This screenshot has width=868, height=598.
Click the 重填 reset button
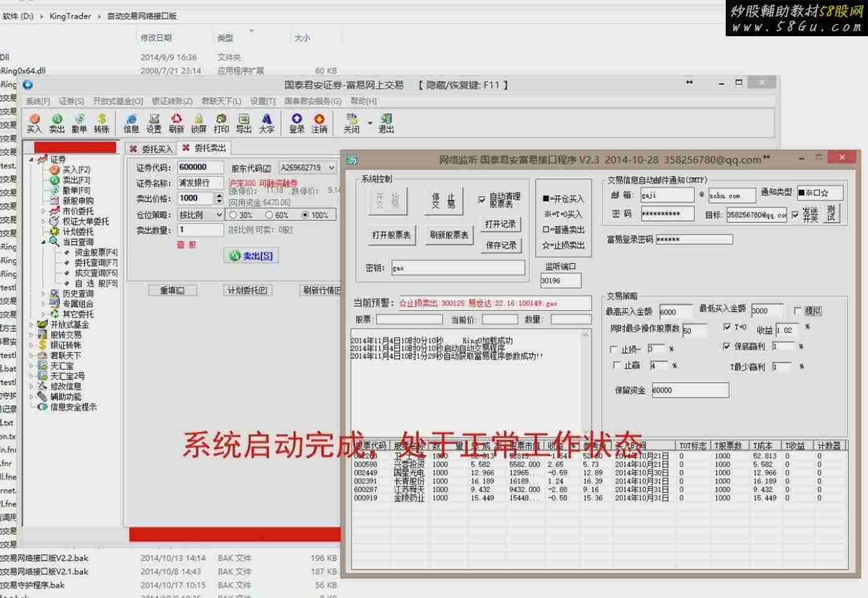point(172,290)
